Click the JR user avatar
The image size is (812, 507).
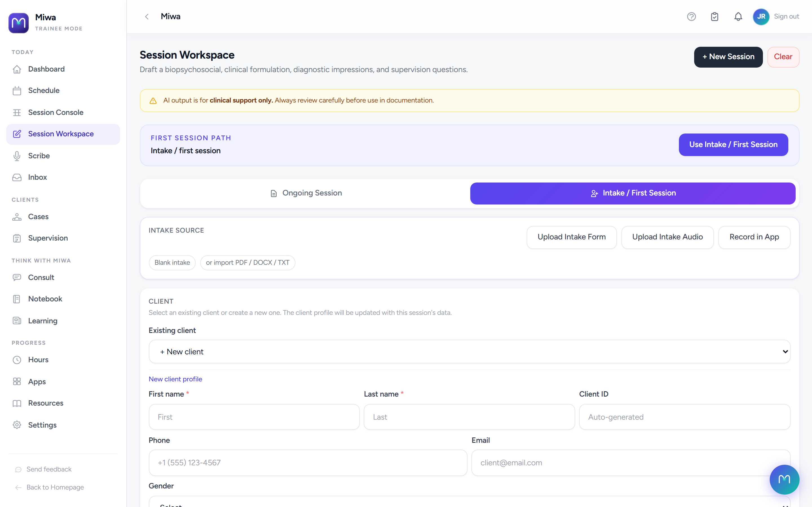click(x=761, y=16)
